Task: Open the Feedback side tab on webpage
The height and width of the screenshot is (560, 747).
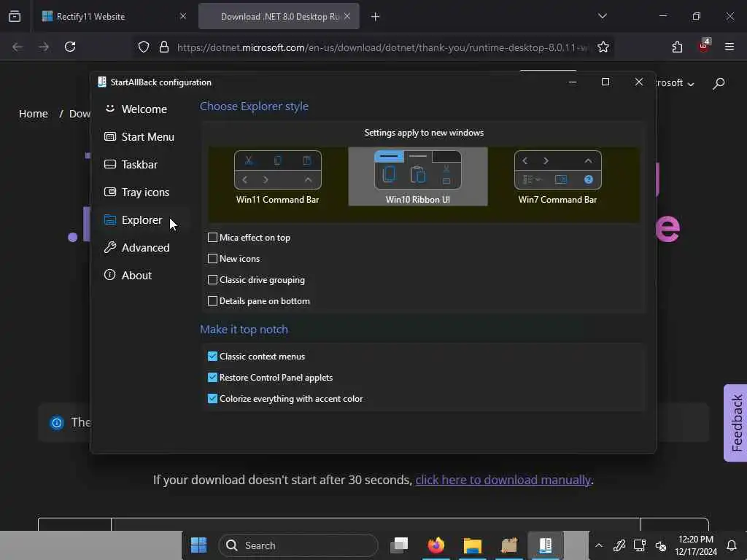Action: 736,423
